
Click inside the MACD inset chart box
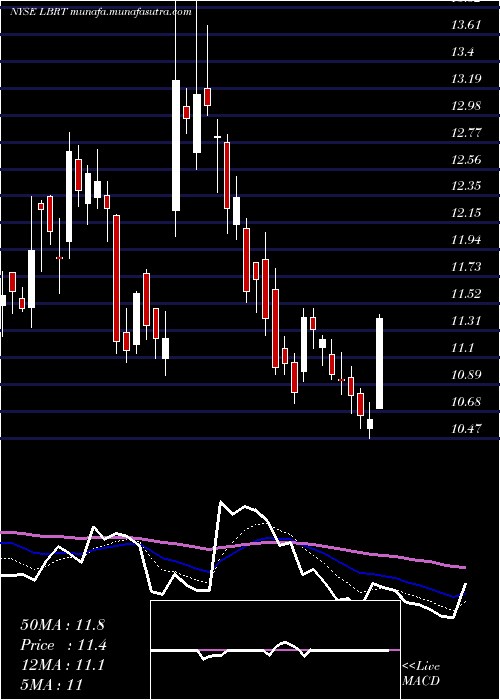pos(275,650)
